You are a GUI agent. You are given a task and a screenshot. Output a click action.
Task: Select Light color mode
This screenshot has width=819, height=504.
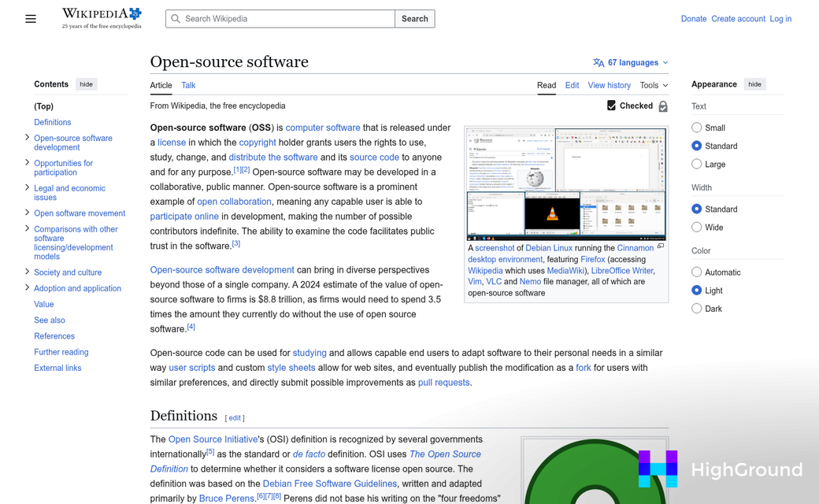pos(696,291)
